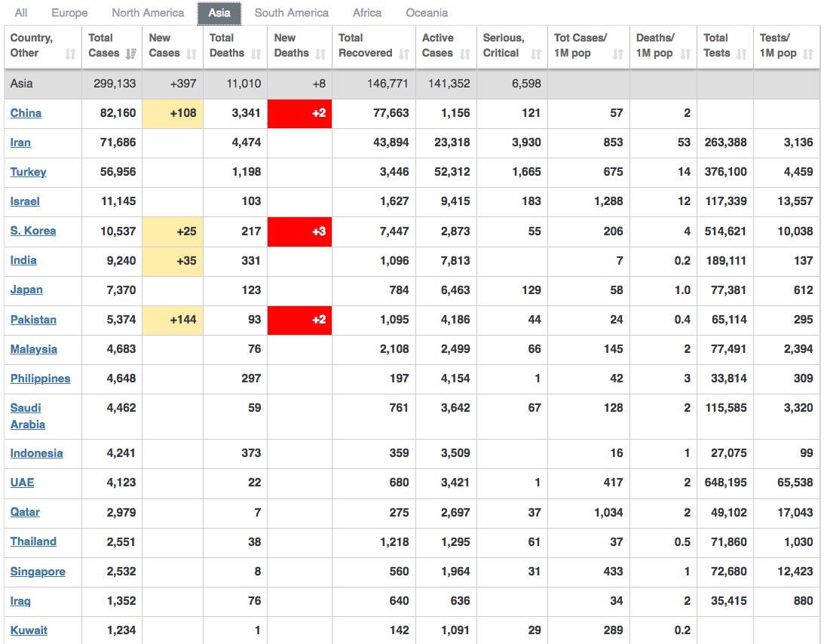Click sort arrows in Deaths/1M pop column
The height and width of the screenshot is (644, 824).
[x=685, y=54]
